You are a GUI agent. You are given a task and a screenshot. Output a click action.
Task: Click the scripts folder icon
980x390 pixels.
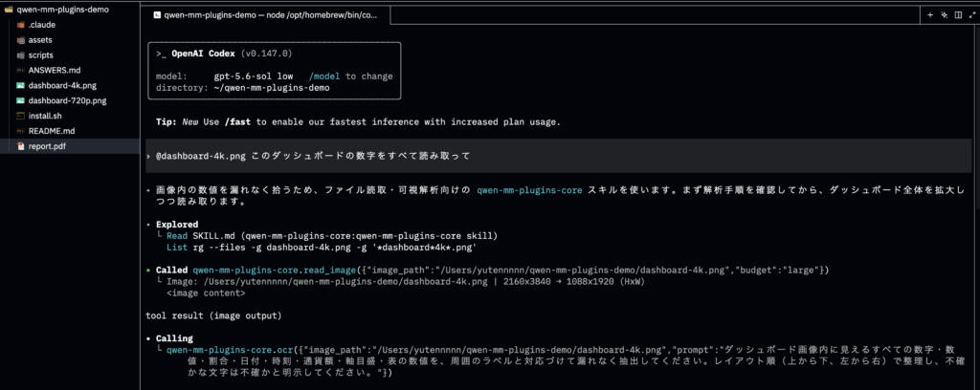(x=21, y=54)
